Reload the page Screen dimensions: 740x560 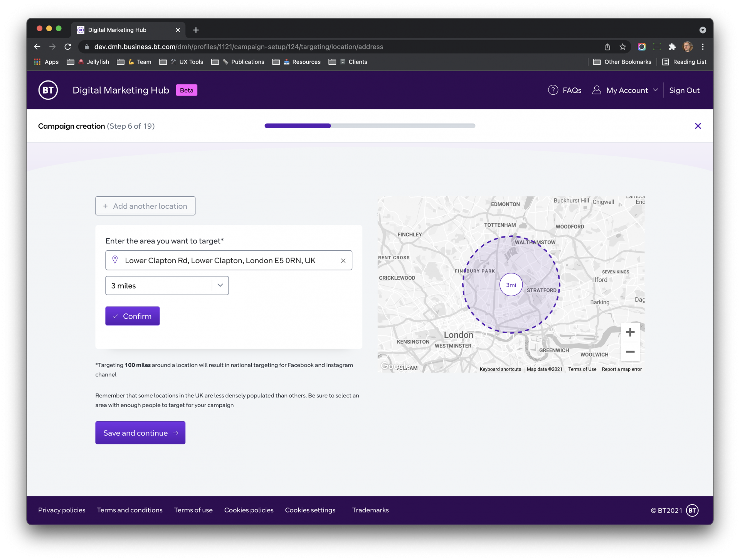68,47
